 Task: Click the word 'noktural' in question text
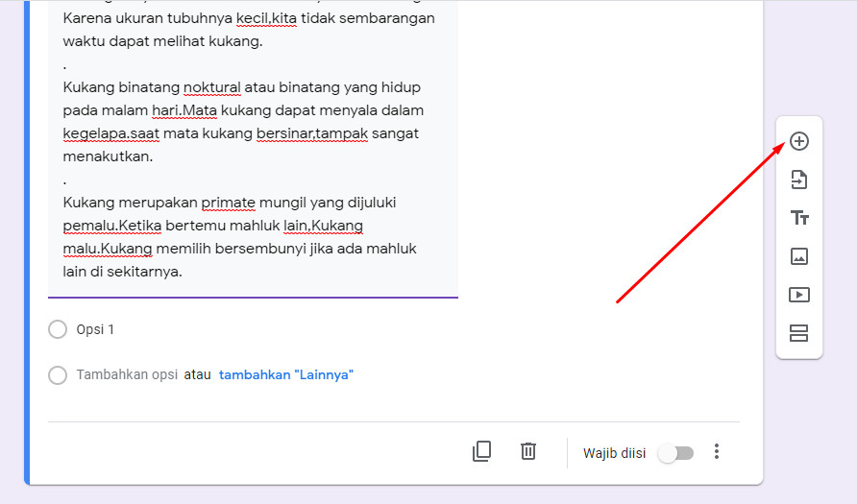click(212, 87)
